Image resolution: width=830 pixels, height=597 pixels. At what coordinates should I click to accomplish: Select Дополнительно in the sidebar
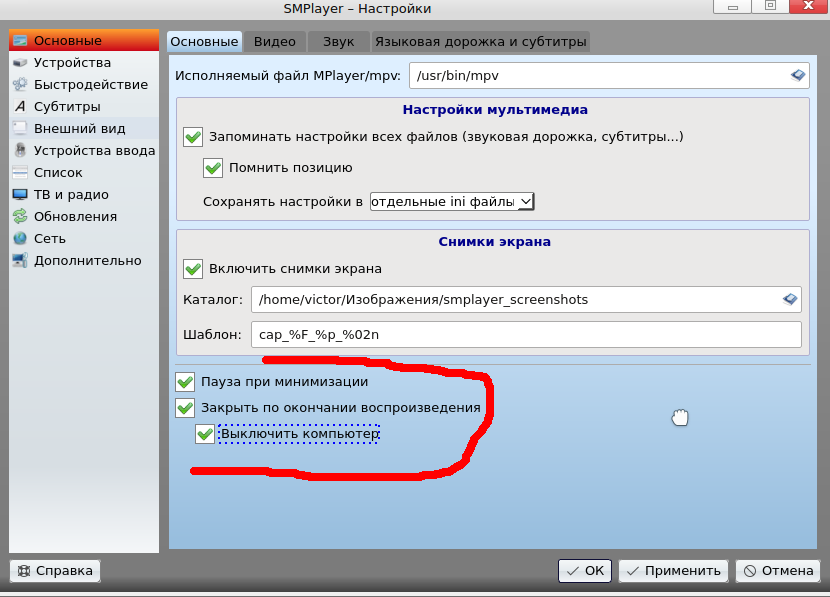[x=84, y=260]
